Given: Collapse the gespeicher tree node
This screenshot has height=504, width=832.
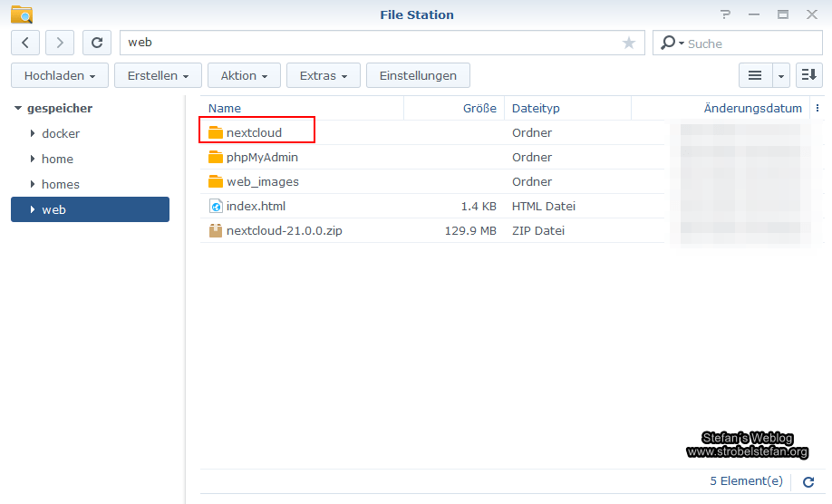Looking at the screenshot, I should [17, 109].
